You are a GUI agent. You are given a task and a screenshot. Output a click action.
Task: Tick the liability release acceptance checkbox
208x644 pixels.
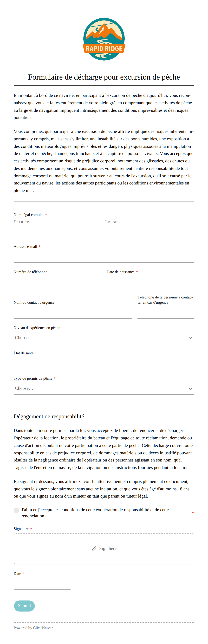point(16,510)
